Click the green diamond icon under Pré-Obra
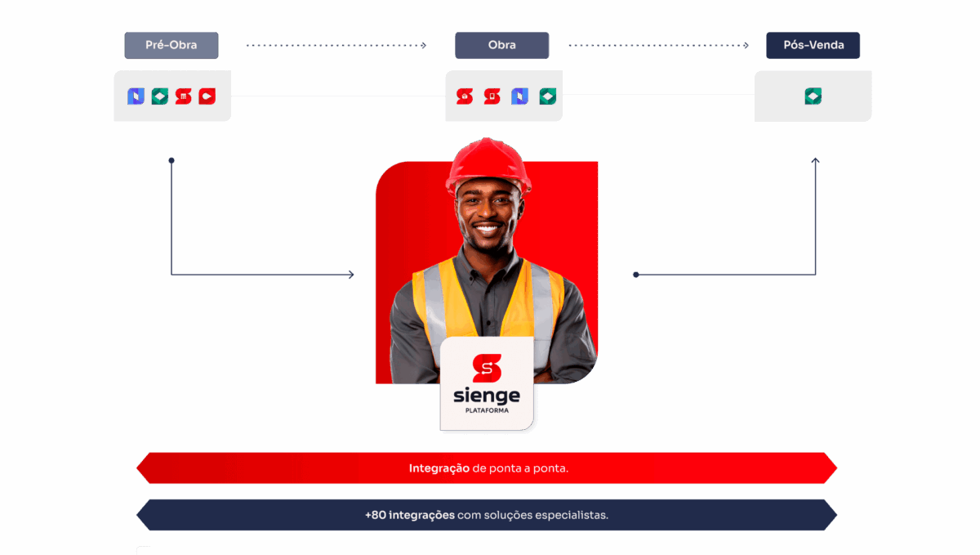980x555 pixels. tap(159, 96)
